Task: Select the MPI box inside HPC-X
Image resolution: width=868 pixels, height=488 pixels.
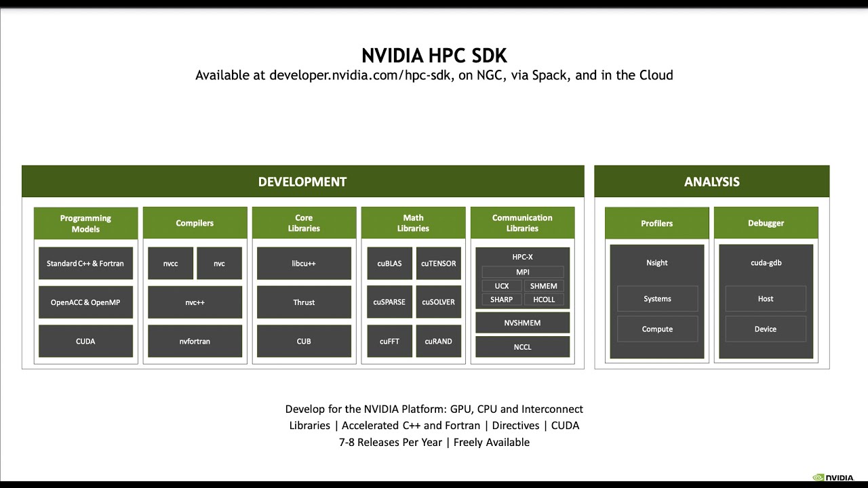Action: pyautogui.click(x=522, y=272)
